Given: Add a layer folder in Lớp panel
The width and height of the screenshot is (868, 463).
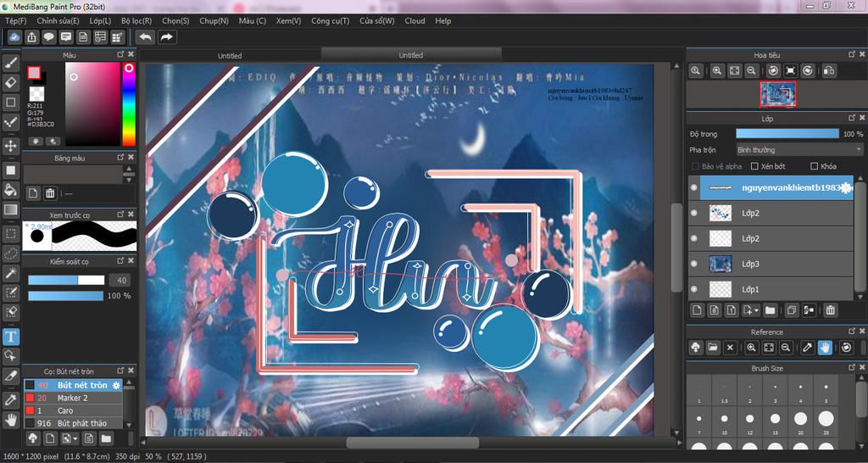Looking at the screenshot, I should point(770,310).
